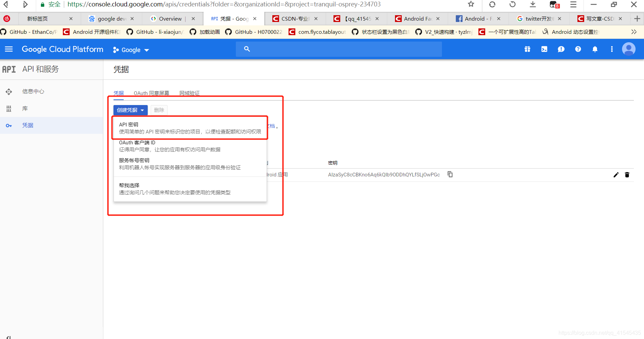Click the search magnifier icon
This screenshot has height=339, width=644.
point(247,49)
